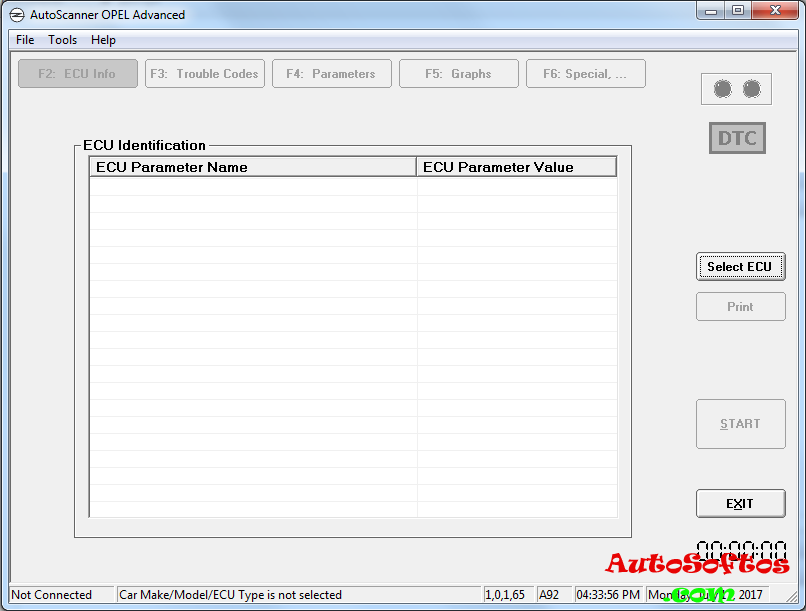The image size is (806, 611).
Task: Open the Tools menu
Action: (62, 40)
